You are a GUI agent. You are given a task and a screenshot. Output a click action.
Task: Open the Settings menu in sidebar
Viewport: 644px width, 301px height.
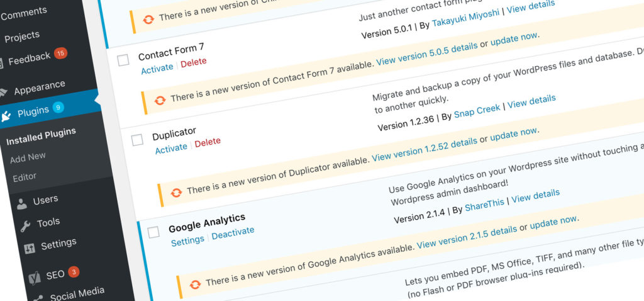coord(58,244)
